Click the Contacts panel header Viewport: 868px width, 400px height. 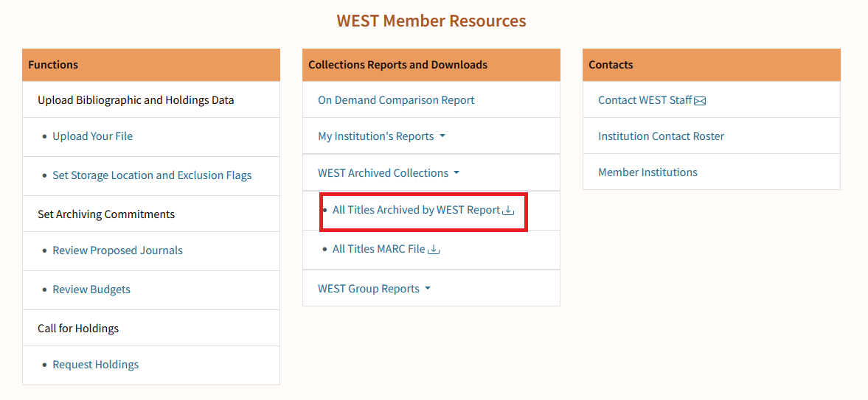click(712, 65)
